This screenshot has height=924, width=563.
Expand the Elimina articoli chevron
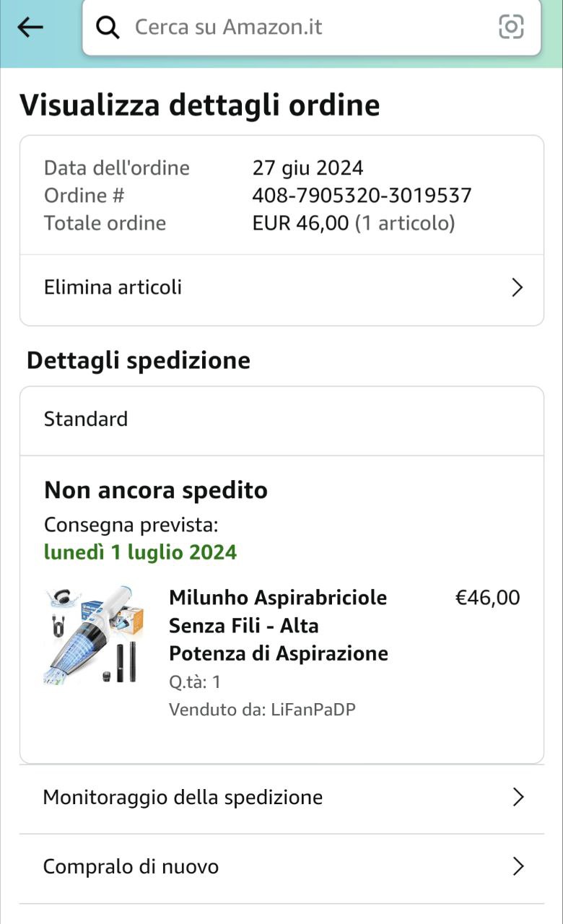[517, 288]
